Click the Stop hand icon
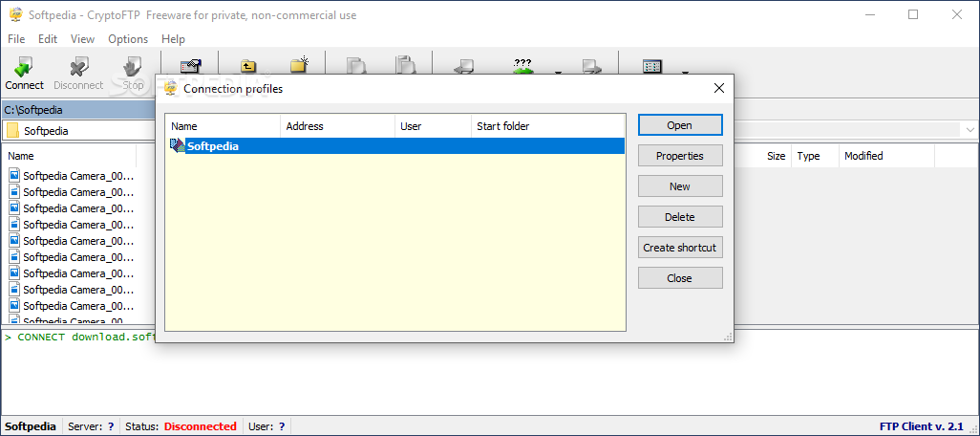This screenshot has height=436, width=980. (133, 66)
